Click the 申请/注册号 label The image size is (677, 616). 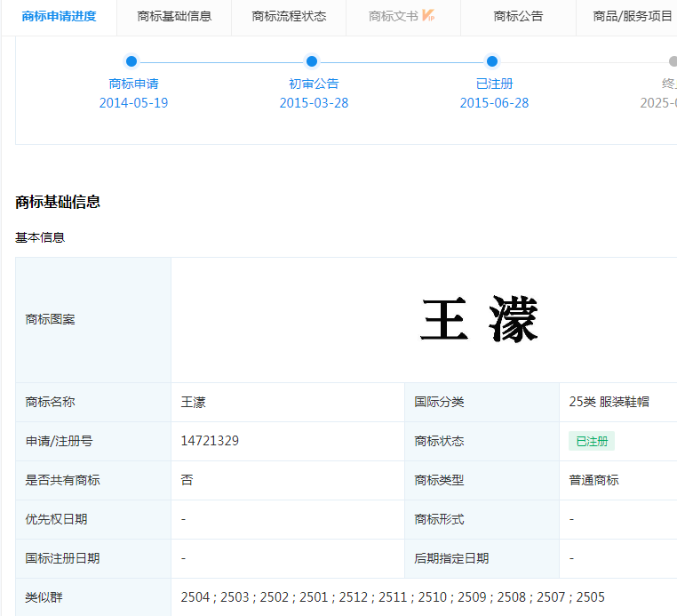(60, 441)
